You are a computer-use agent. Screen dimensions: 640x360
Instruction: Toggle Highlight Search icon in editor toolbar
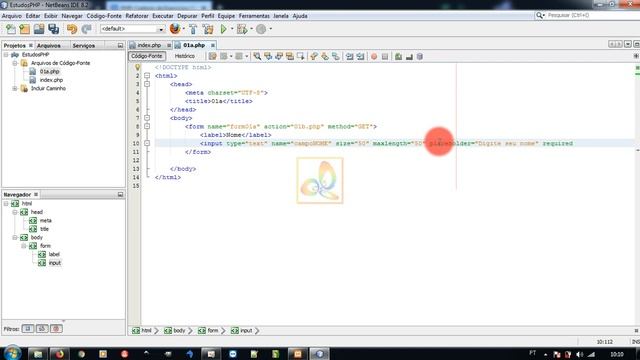pos(290,56)
